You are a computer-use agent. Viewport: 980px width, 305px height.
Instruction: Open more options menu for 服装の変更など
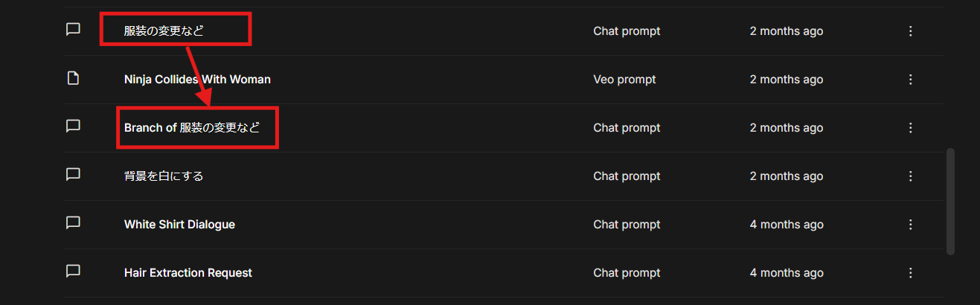point(910,31)
